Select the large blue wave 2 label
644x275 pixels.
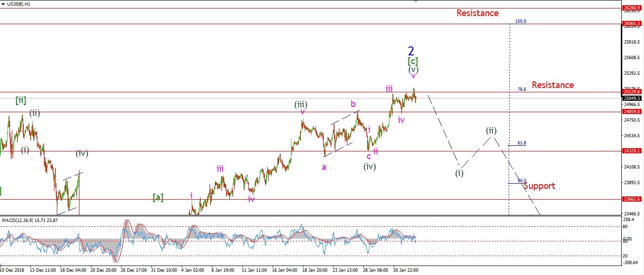(x=411, y=51)
